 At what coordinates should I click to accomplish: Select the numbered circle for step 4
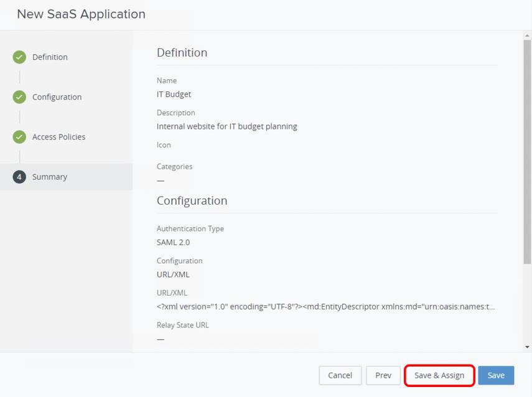[x=19, y=176]
